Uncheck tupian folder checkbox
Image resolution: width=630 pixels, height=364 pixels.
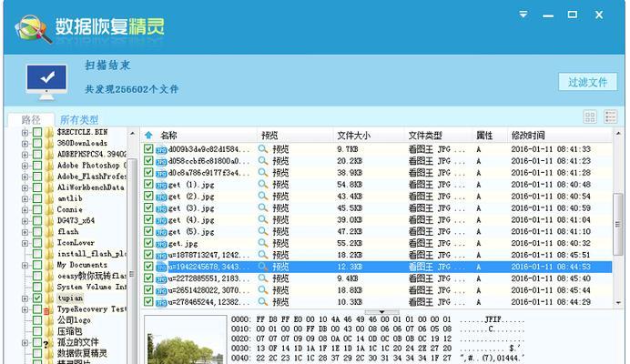(37, 298)
